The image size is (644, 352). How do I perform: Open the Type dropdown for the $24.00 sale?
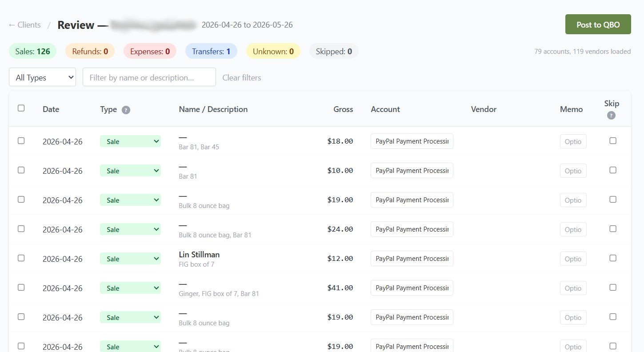tap(130, 229)
